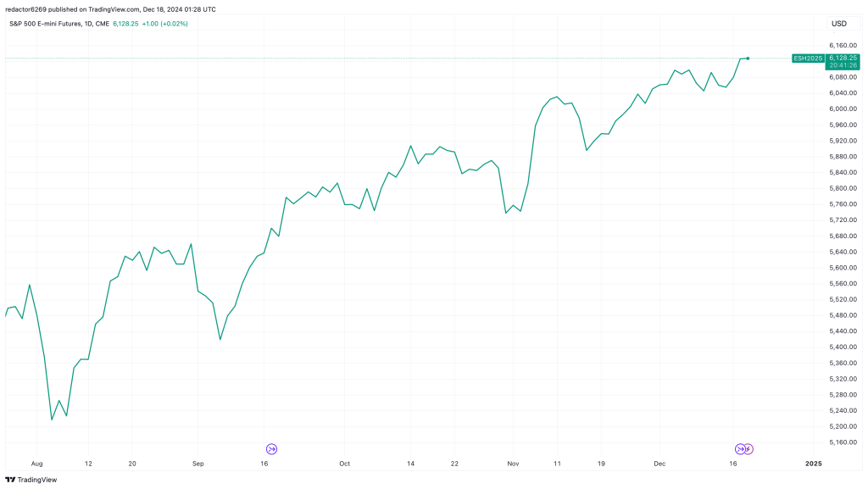Screen dimensions: 868x489
Task: Click the green last-price dot on the line
Action: 748,58
